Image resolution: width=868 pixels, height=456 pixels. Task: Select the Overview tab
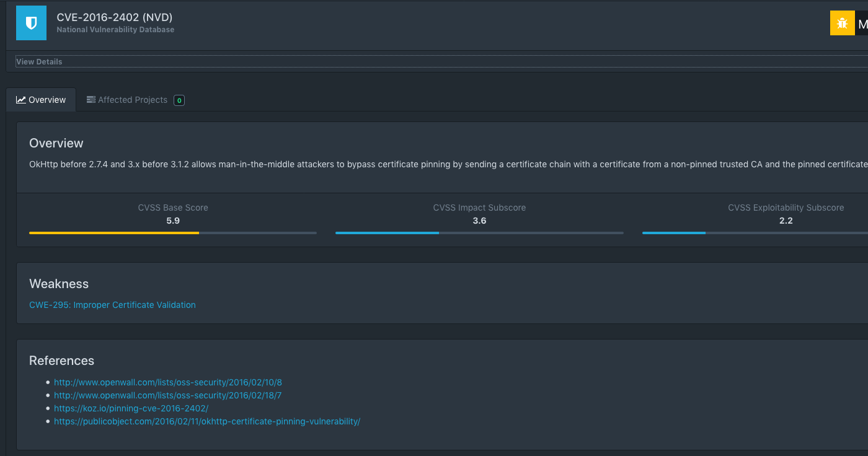click(x=48, y=99)
